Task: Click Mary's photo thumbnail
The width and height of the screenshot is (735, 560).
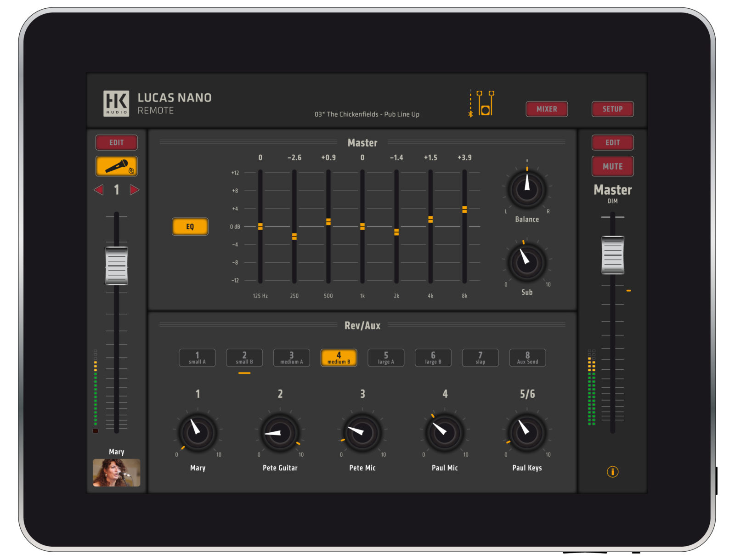Action: [116, 473]
